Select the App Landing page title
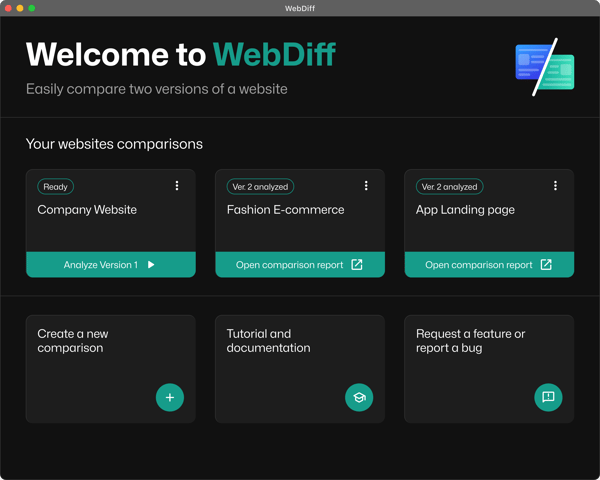 [465, 210]
